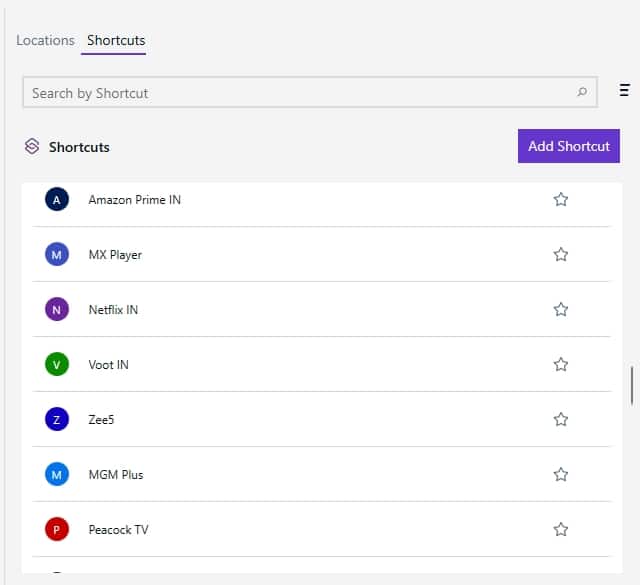Favorite MX Player with its star
Screen dimensions: 640x585
click(x=560, y=255)
